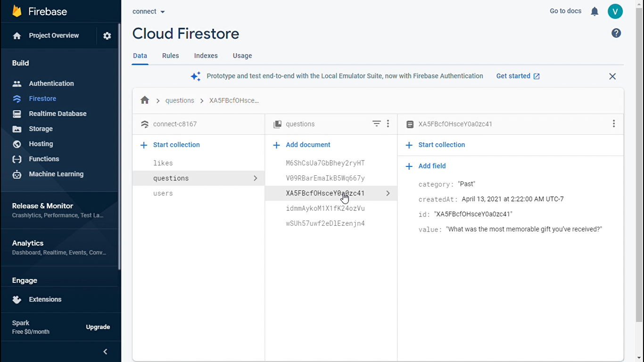
Task: Click the Upgrade plan button
Action: [98, 327]
